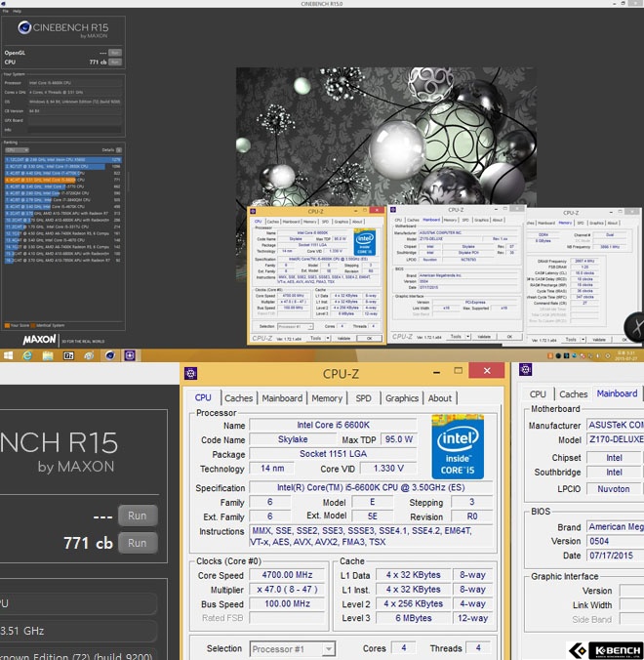The image size is (644, 660).
Task: Click the enlarged Multiplier value x 47.0 ( 8 - 47 )
Action: click(287, 590)
